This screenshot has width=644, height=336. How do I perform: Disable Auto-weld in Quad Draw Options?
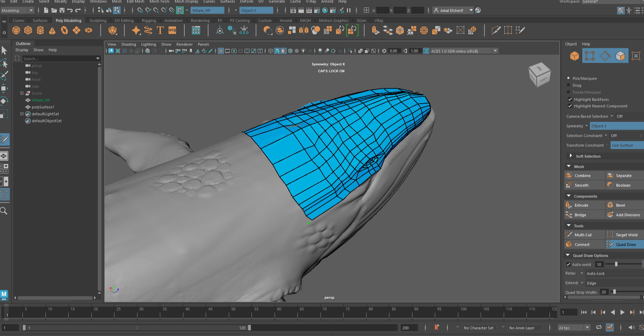pos(569,264)
